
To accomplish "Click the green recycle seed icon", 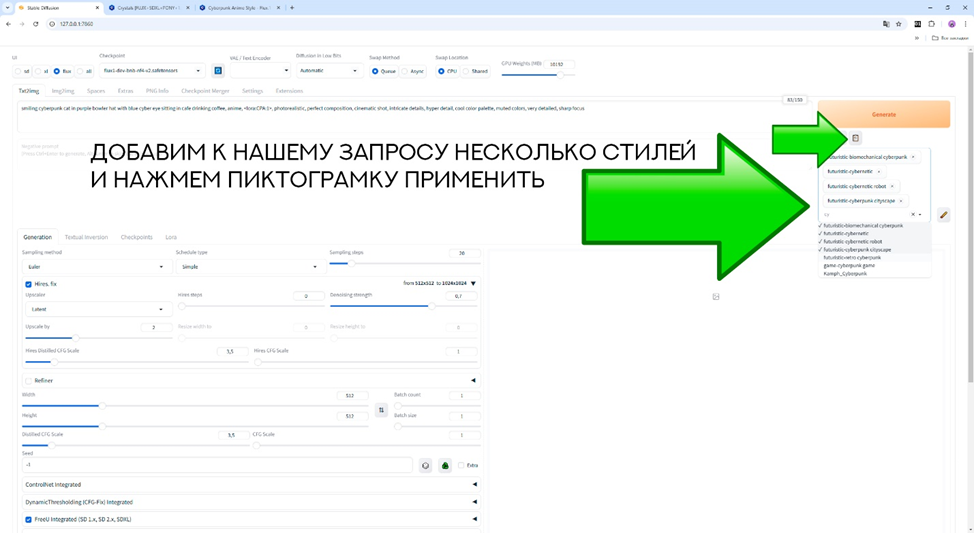I will [445, 465].
